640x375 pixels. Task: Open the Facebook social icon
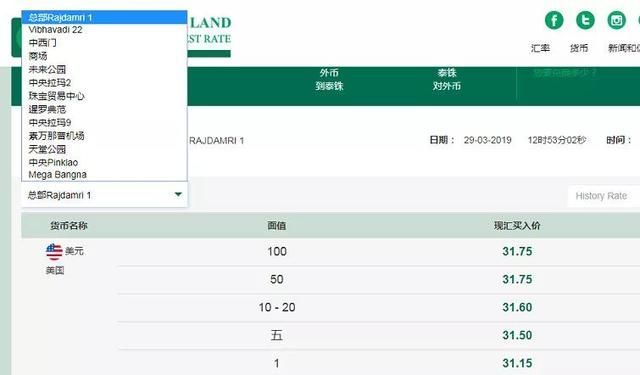click(x=554, y=20)
